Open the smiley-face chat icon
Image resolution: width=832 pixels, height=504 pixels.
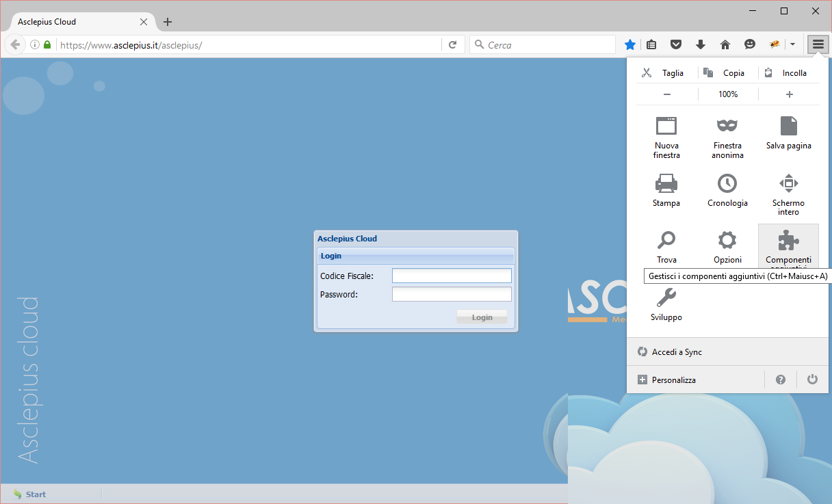tap(750, 44)
